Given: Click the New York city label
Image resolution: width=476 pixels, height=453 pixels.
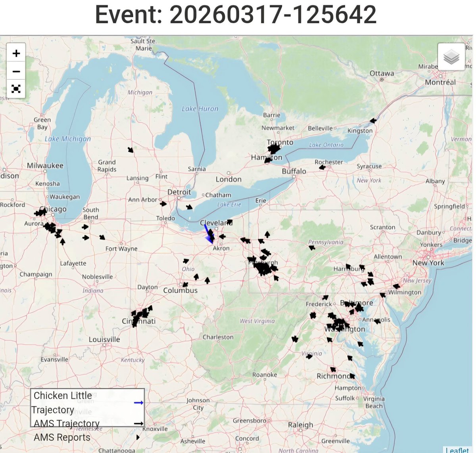Looking at the screenshot, I should [428, 263].
